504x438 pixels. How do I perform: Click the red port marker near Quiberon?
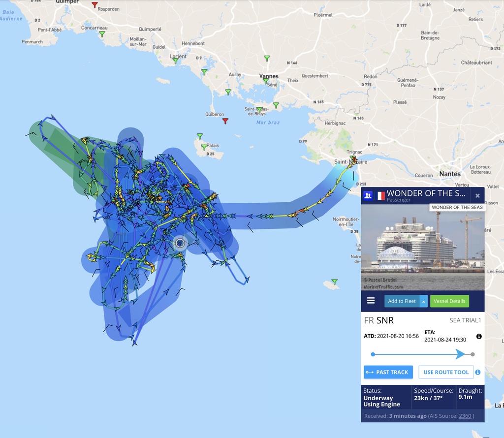[x=225, y=121]
